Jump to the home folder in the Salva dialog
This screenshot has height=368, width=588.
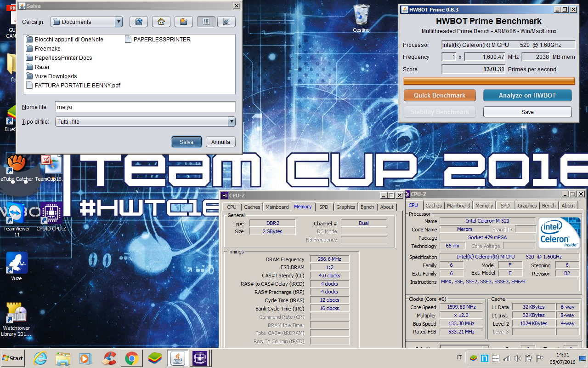[x=161, y=22]
